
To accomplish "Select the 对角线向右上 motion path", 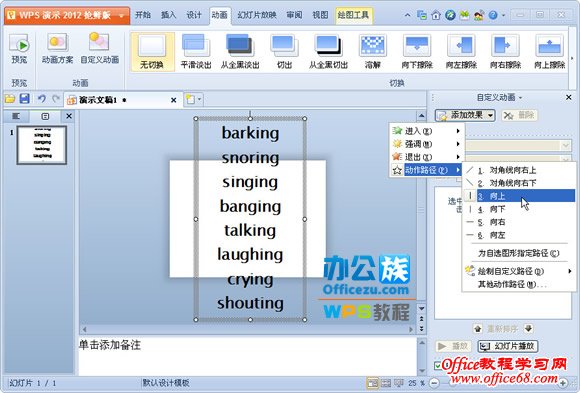I will point(519,170).
